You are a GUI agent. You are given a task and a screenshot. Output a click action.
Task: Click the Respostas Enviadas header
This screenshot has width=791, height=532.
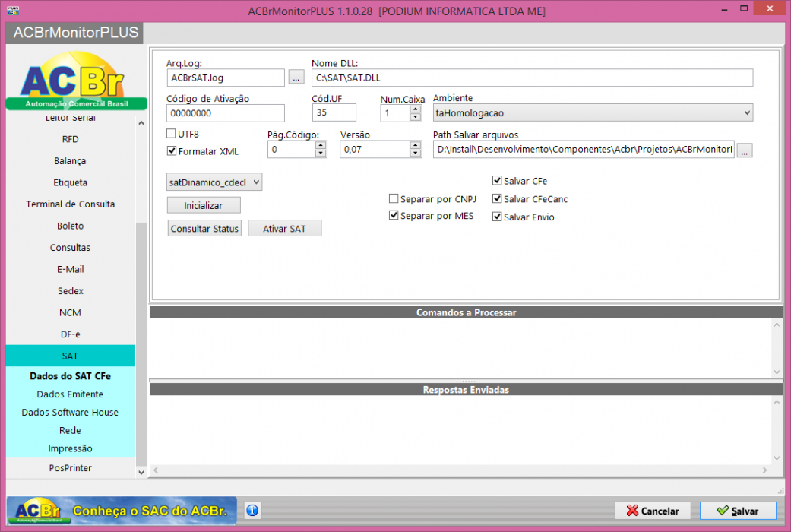point(466,390)
